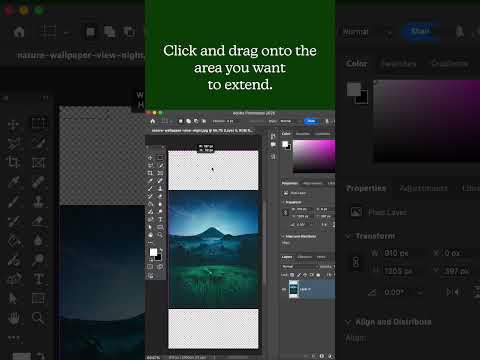Click the blue Share button
This screenshot has width=480, height=360.
(420, 31)
